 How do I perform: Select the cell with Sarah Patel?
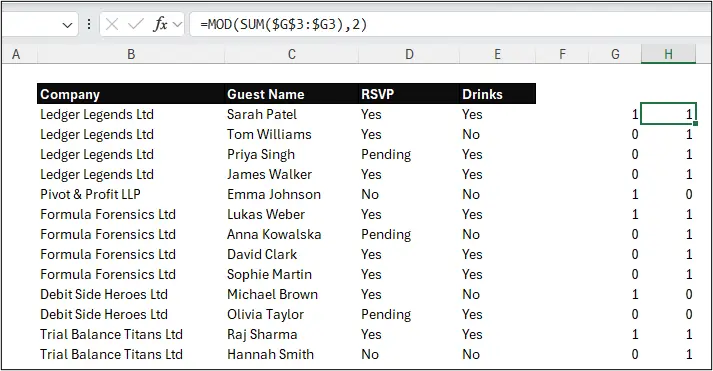291,114
